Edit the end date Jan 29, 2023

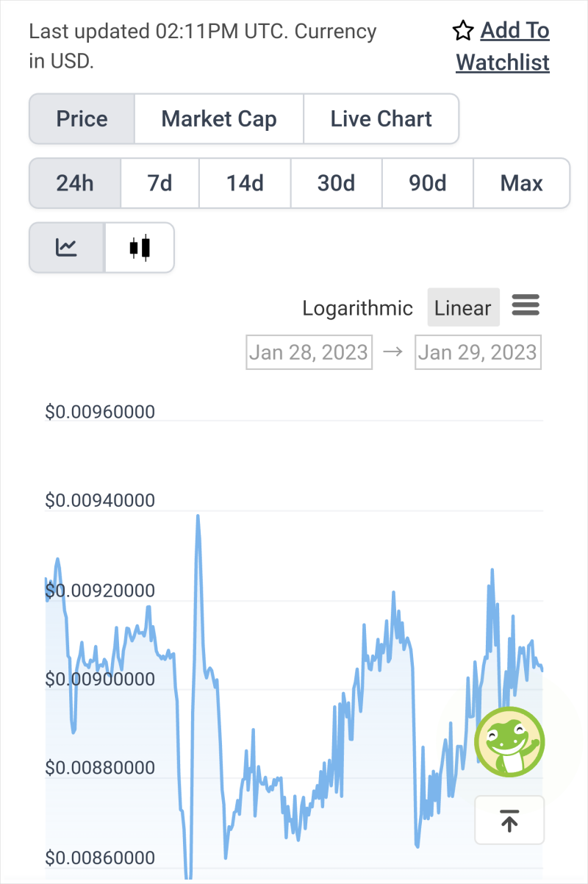click(478, 352)
